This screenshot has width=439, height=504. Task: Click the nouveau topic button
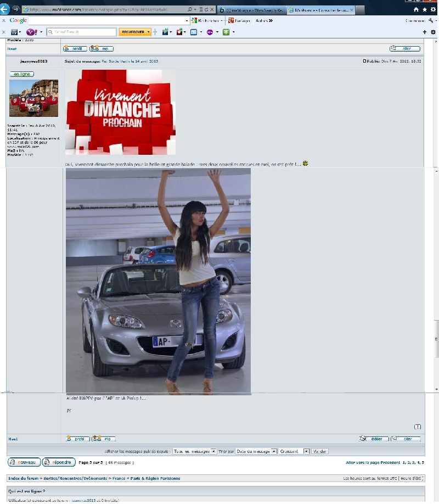coord(24,462)
